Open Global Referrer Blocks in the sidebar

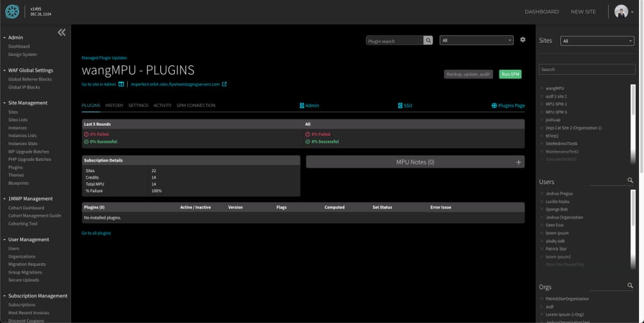click(30, 79)
